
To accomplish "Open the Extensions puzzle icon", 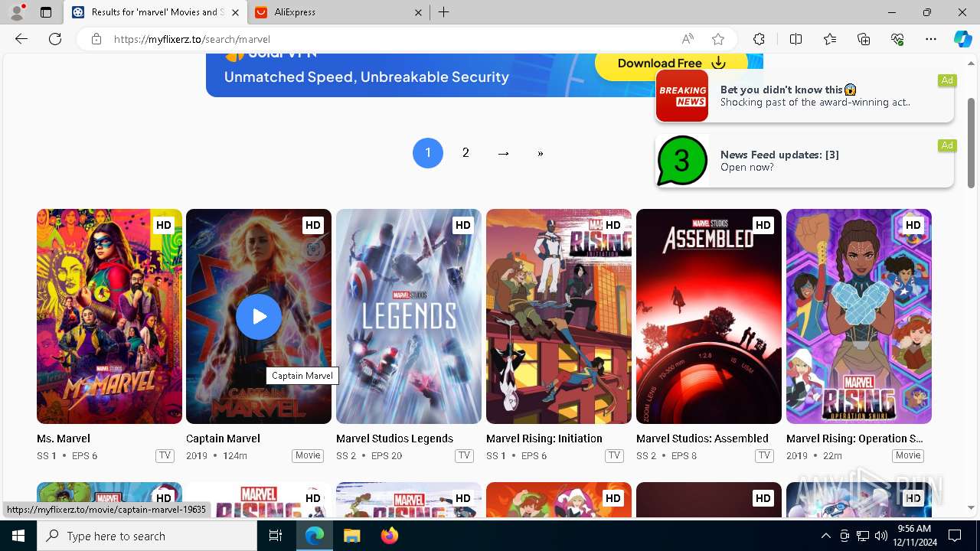I will (x=759, y=39).
